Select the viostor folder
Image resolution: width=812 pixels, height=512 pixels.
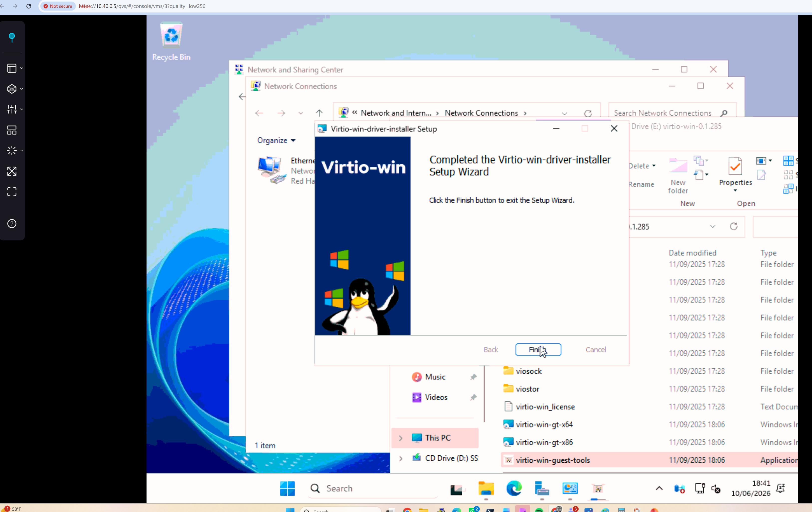pyautogui.click(x=521, y=389)
